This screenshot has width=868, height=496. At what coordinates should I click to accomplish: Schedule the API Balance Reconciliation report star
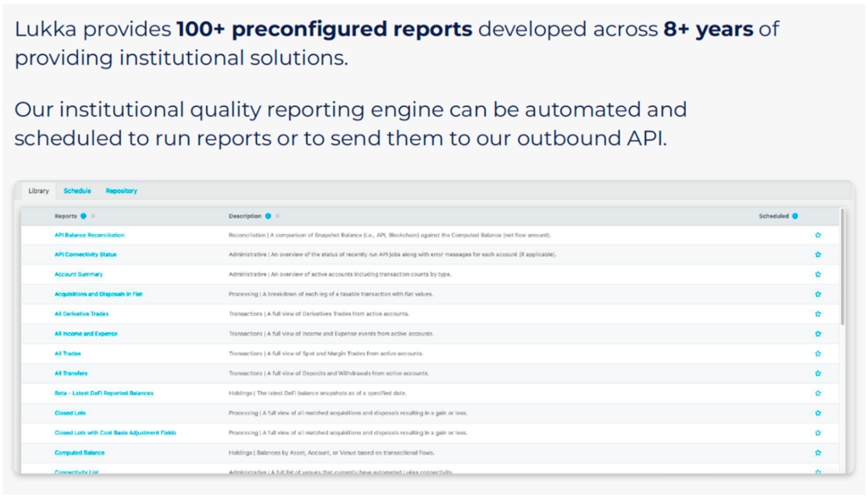(818, 235)
